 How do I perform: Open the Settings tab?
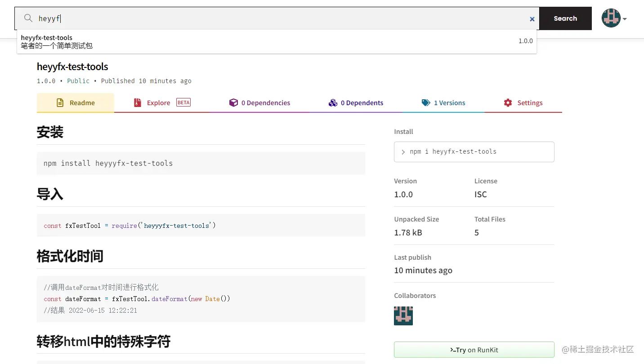coord(523,102)
